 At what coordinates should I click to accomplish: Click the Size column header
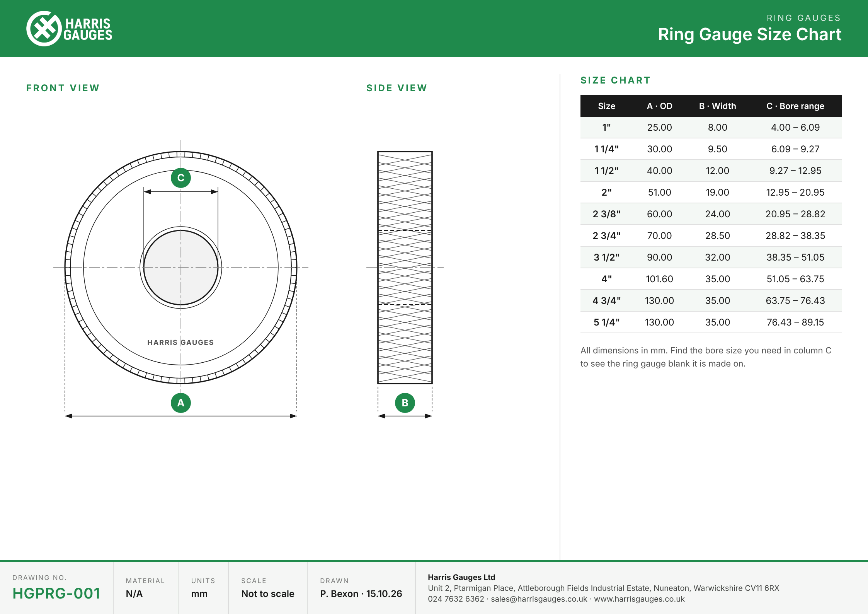(x=607, y=106)
